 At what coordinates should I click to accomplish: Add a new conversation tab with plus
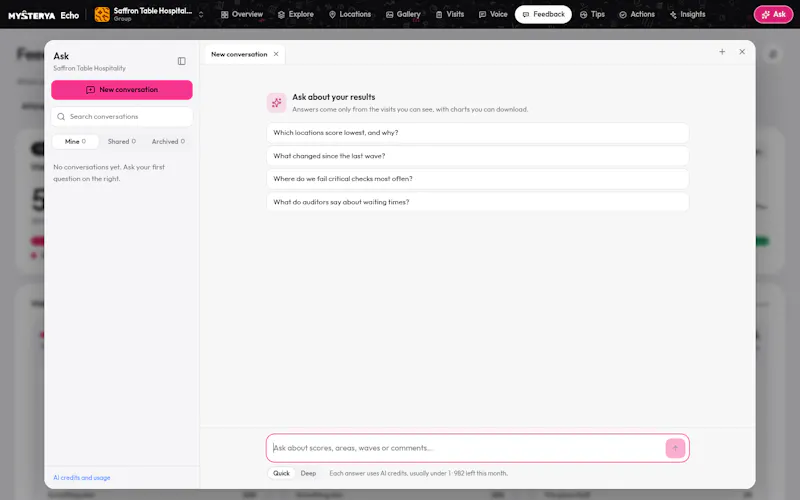pos(722,52)
